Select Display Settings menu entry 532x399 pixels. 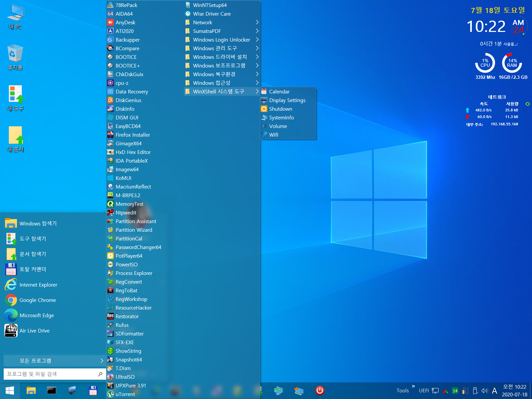[x=288, y=100]
